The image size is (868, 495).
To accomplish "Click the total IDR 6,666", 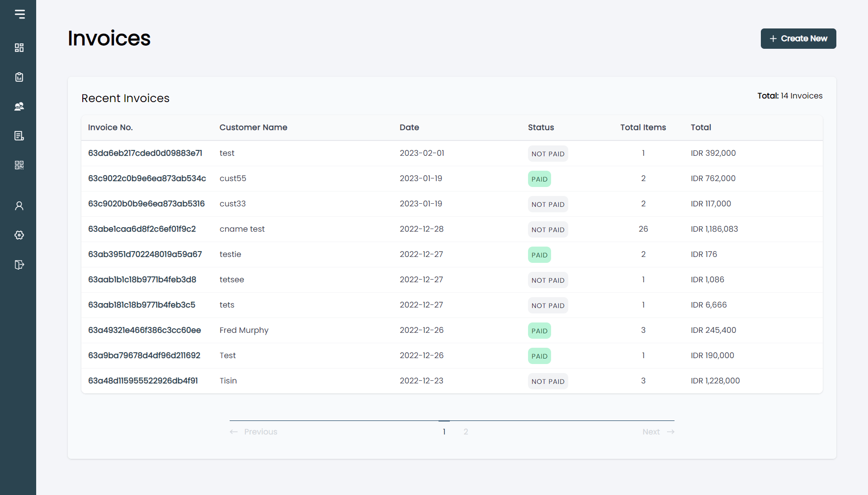I will coord(708,305).
